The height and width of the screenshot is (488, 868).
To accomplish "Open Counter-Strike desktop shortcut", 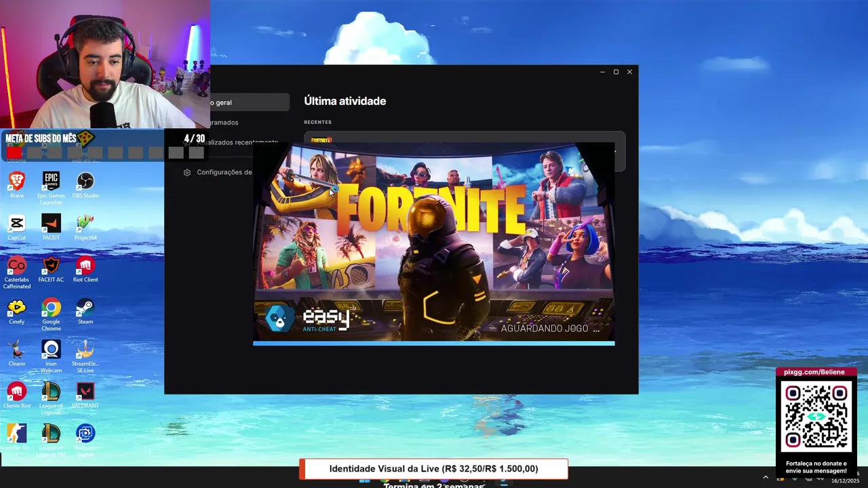I will [x=17, y=437].
